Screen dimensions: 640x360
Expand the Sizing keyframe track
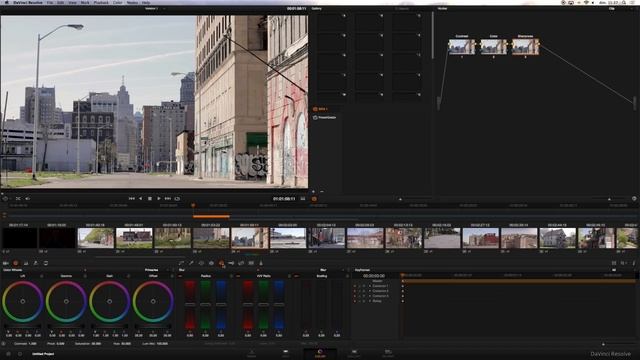370,301
